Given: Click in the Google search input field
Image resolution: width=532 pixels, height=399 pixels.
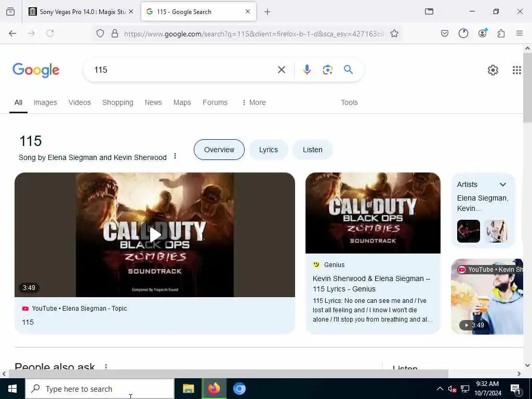Looking at the screenshot, I should coord(183,70).
